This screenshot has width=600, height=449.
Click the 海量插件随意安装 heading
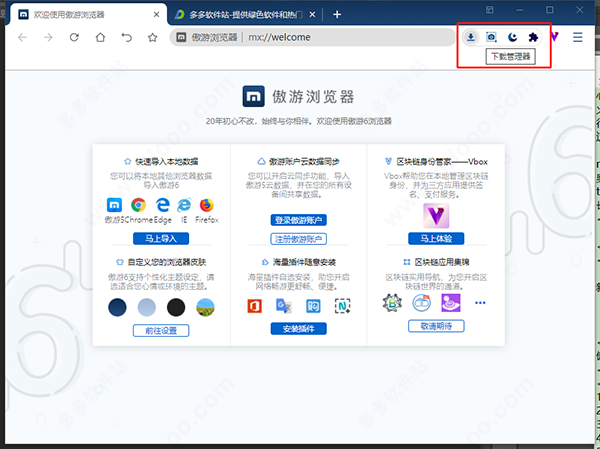coord(304,262)
